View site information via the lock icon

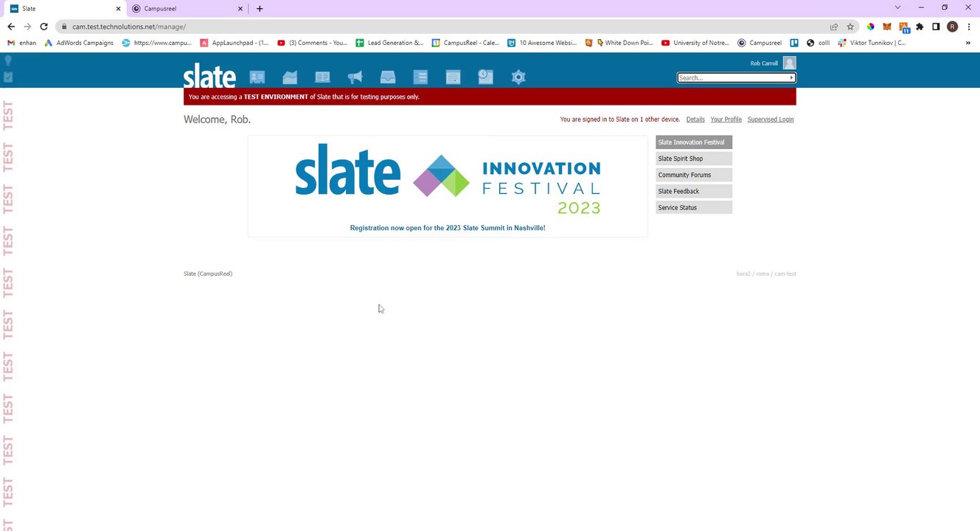tap(65, 27)
